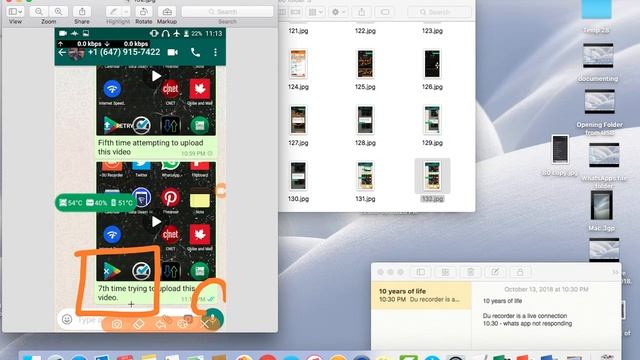Click the 123.jpg file name
This screenshot has height=360, width=640.
click(432, 31)
